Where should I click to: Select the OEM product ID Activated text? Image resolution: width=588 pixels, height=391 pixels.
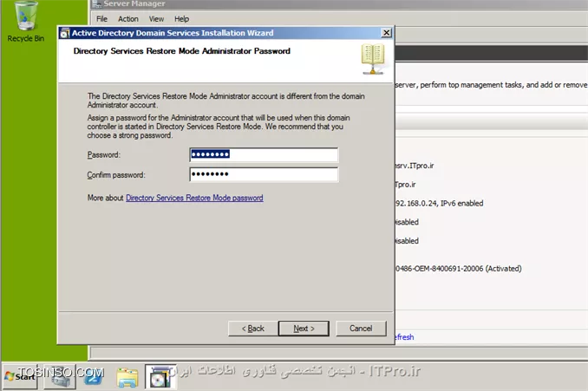click(x=458, y=269)
